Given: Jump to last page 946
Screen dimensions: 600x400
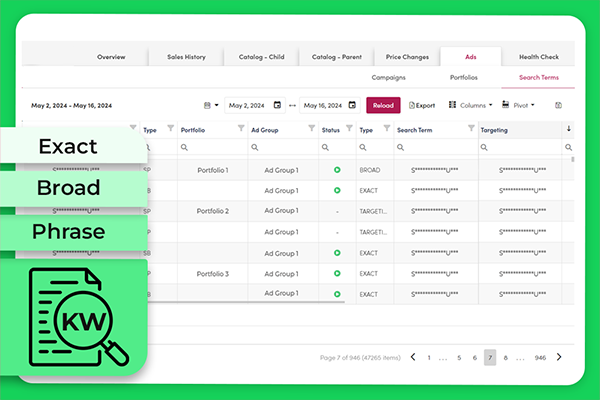Looking at the screenshot, I should pos(540,358).
